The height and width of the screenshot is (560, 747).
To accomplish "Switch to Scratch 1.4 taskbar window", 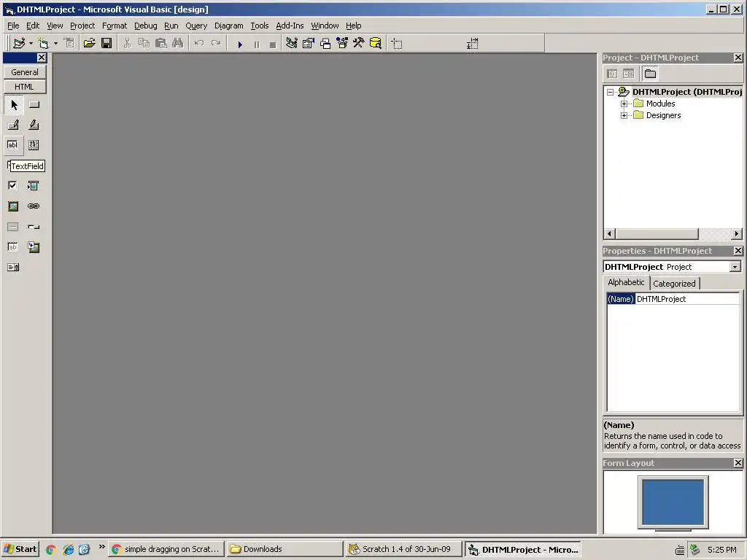I will [403, 549].
